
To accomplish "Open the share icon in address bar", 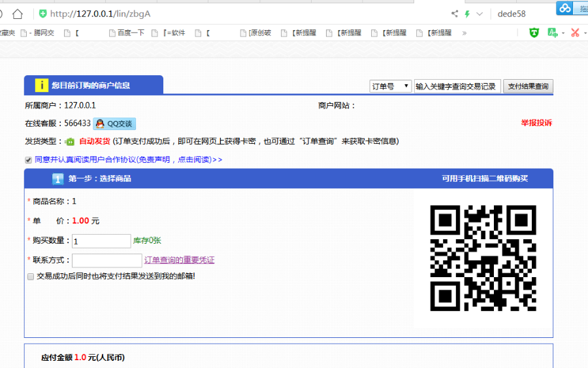I will pos(455,14).
